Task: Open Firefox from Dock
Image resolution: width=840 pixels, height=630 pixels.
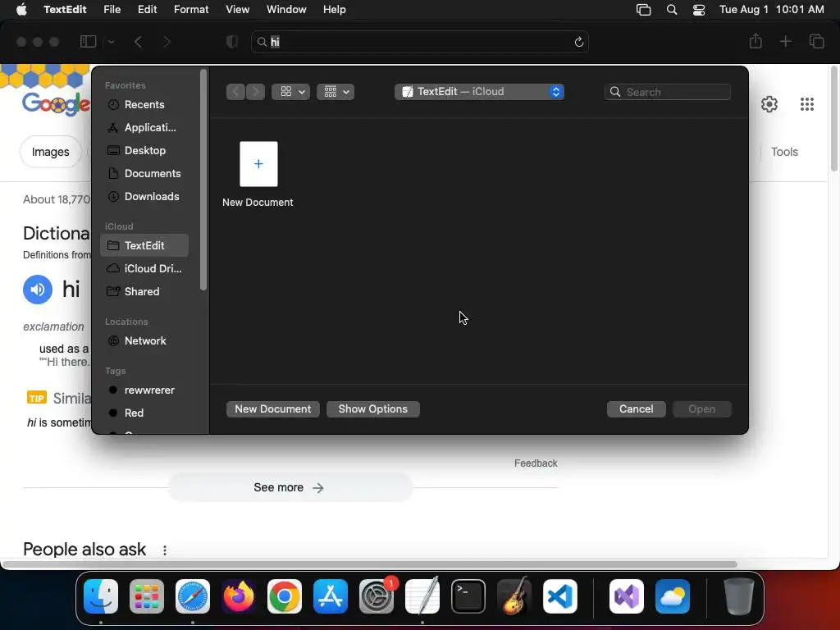Action: pyautogui.click(x=239, y=596)
